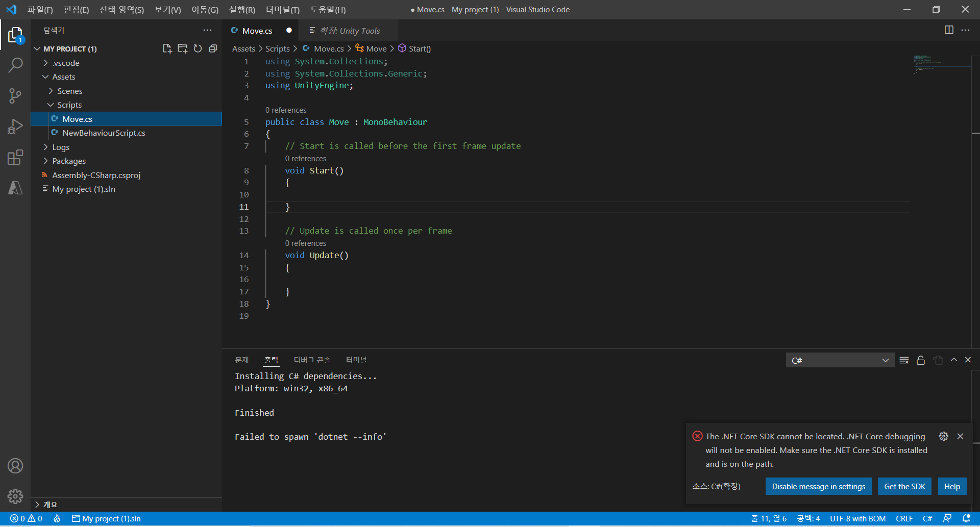
Task: Open editor more actions ellipsis
Action: [965, 30]
